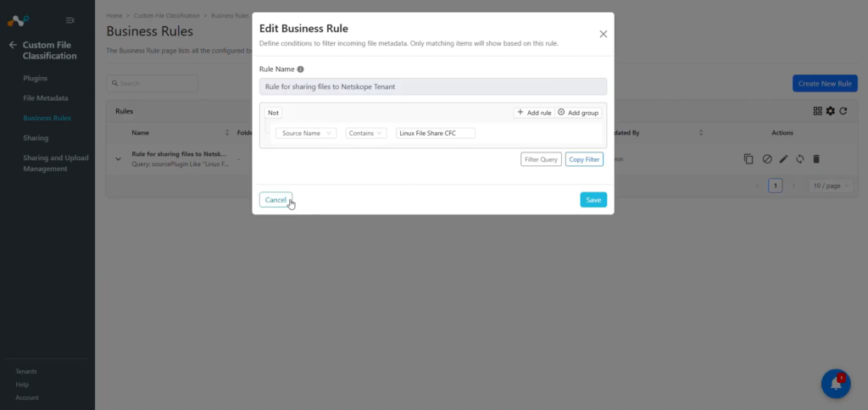Open File Metadata in the sidebar

tap(46, 98)
